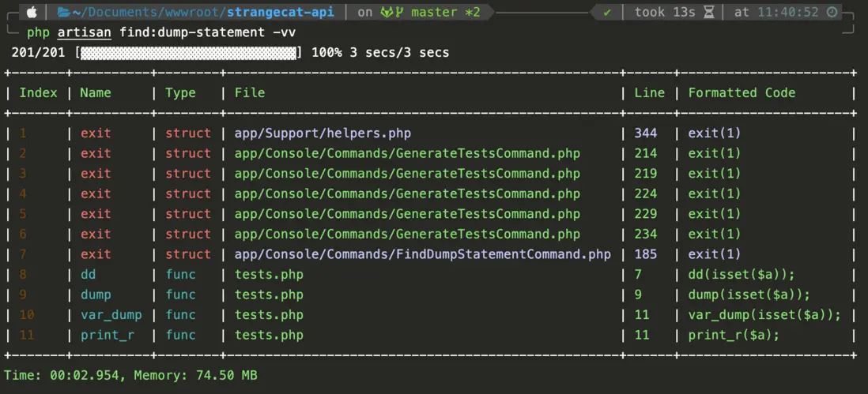Click the green checkmark status icon
This screenshot has width=868, height=394.
pyautogui.click(x=607, y=12)
